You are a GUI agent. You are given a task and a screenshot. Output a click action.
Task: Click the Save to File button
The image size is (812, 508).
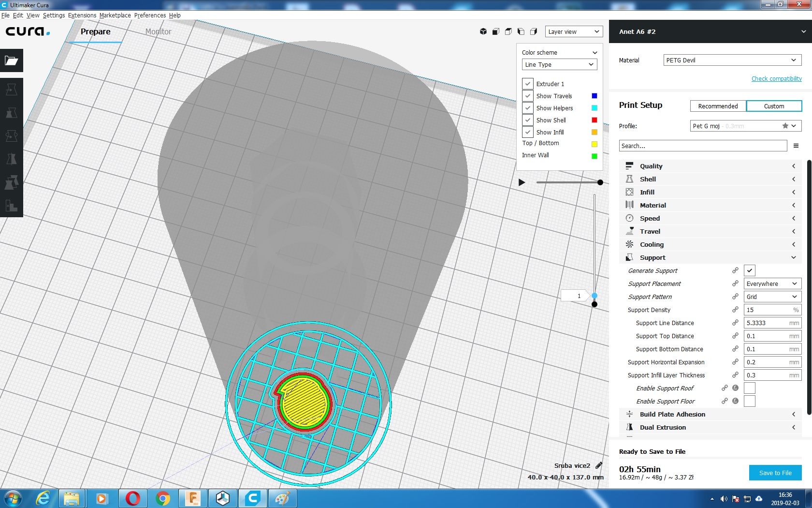click(x=775, y=473)
